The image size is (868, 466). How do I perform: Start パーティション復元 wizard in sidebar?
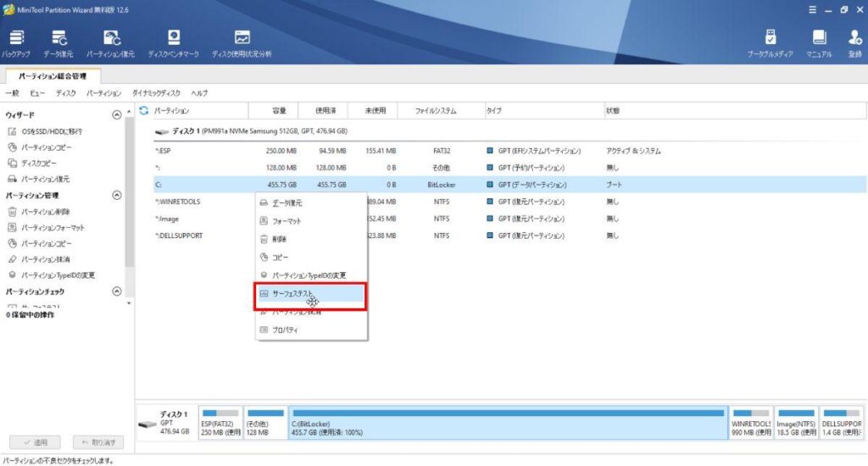[x=39, y=179]
